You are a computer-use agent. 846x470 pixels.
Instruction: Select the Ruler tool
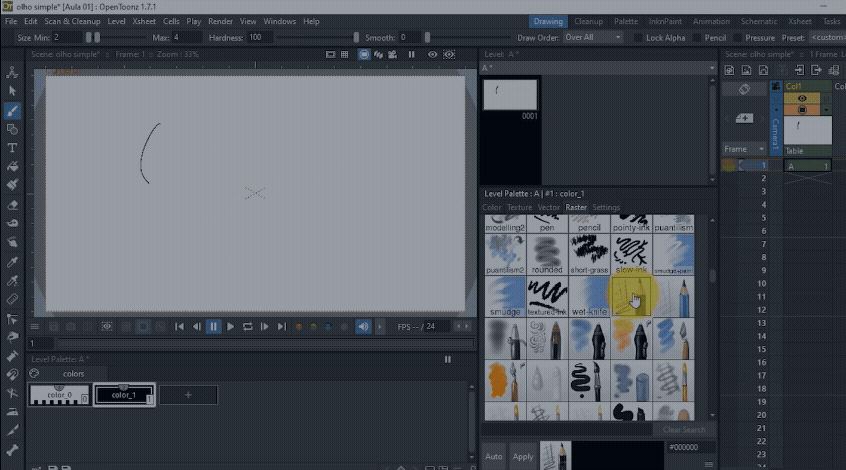(12, 299)
